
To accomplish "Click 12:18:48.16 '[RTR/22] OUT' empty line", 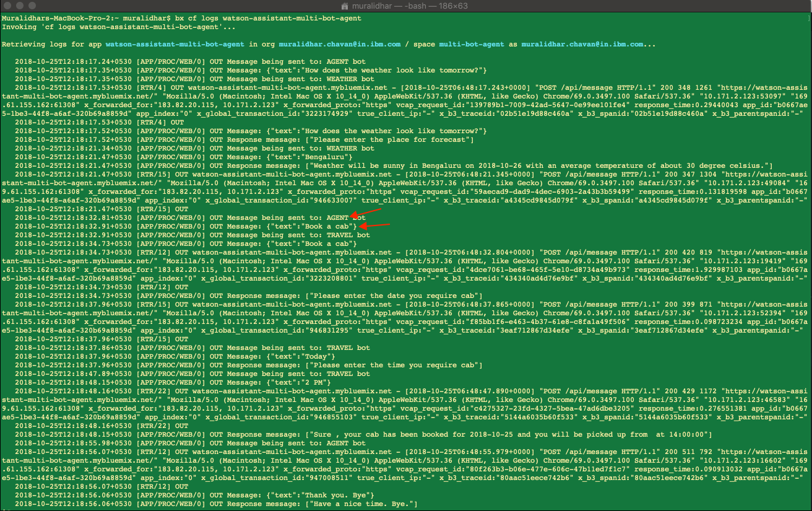I will (101, 426).
